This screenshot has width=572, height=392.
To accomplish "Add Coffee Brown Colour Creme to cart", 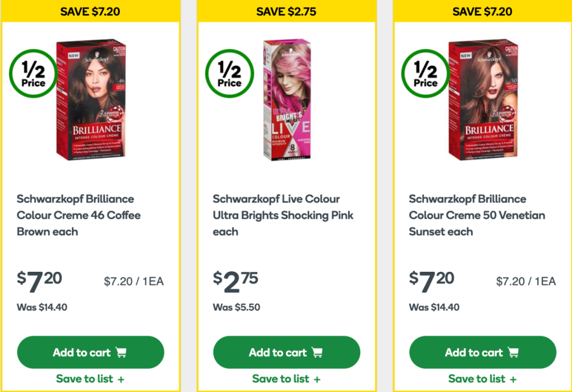I will click(x=91, y=352).
